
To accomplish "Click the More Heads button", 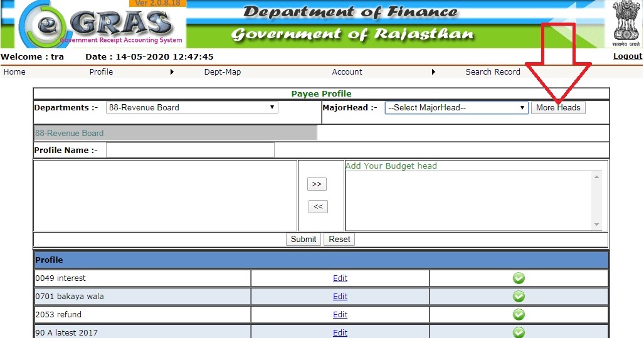I will click(x=558, y=108).
